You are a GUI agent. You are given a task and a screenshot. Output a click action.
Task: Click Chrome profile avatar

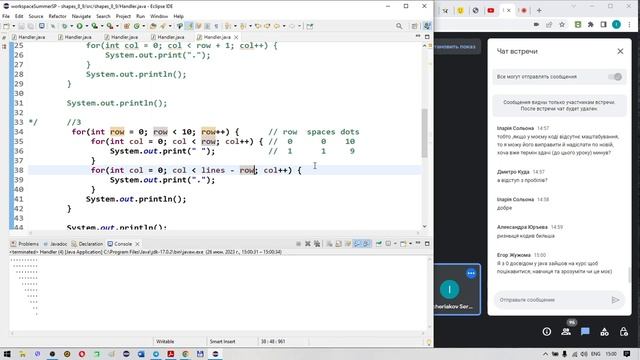[616, 24]
